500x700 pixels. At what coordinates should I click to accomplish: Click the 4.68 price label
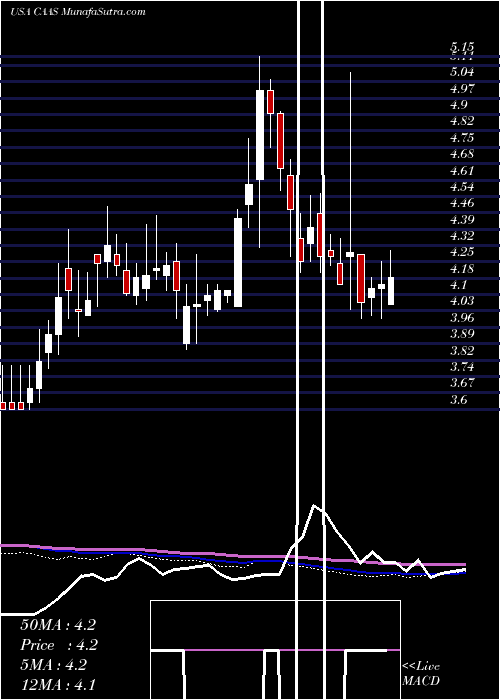(x=462, y=154)
